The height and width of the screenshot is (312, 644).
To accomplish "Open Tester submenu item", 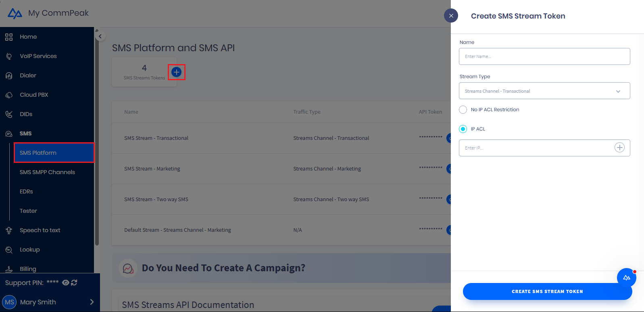I will (x=28, y=211).
